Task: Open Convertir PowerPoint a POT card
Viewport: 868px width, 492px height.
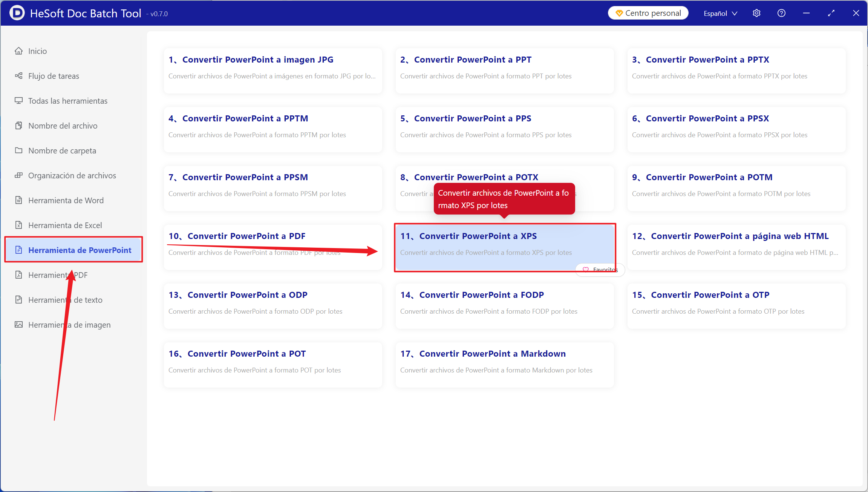Action: coord(273,365)
